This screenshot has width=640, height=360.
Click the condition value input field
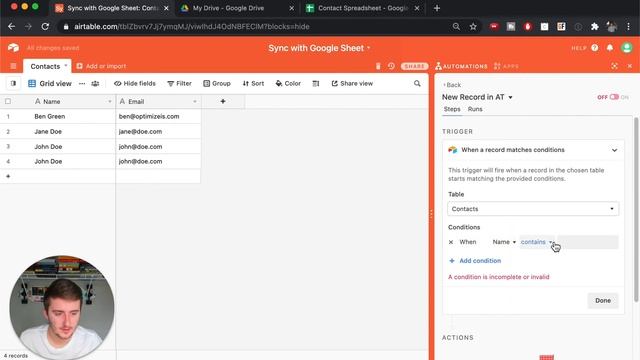588,242
